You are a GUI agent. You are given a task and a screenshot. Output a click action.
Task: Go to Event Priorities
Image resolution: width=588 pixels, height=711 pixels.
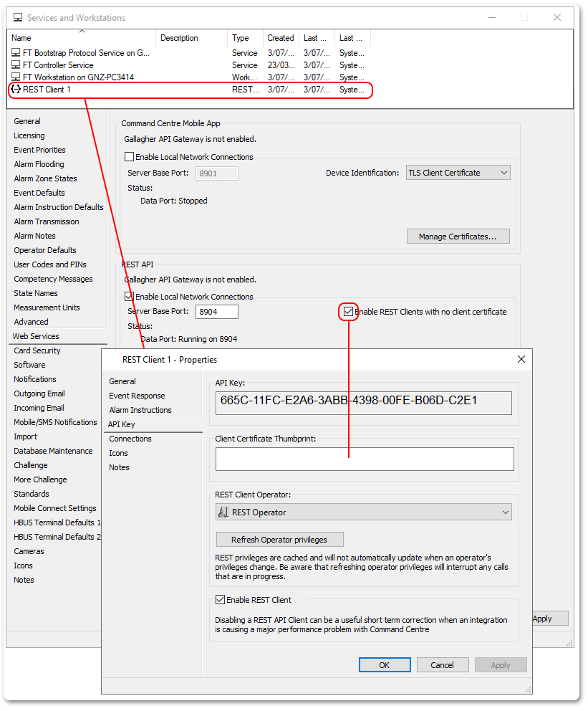39,150
